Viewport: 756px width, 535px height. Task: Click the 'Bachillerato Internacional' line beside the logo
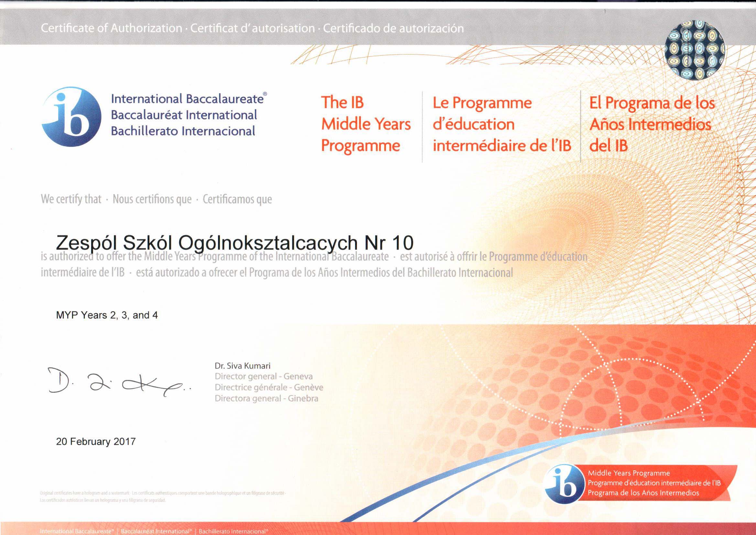point(183,131)
